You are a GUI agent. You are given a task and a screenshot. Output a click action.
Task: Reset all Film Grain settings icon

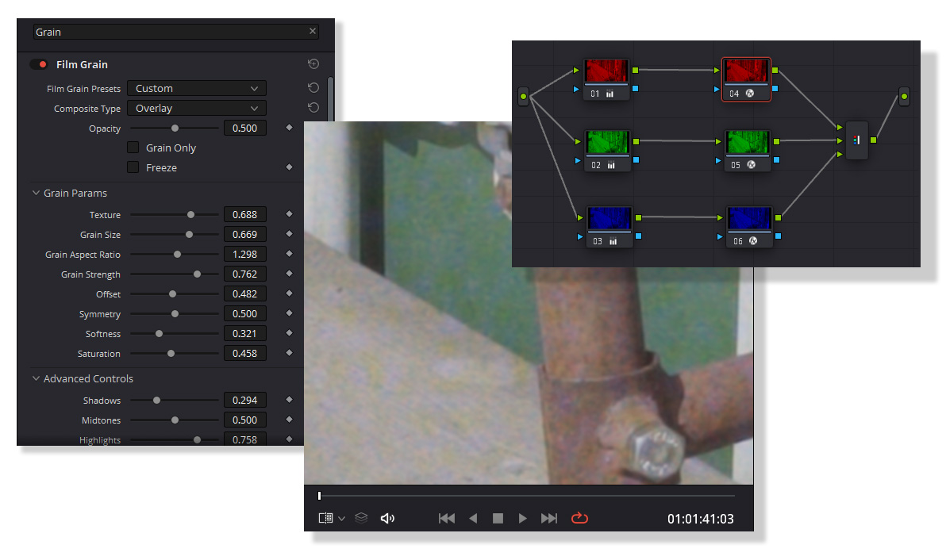point(313,64)
